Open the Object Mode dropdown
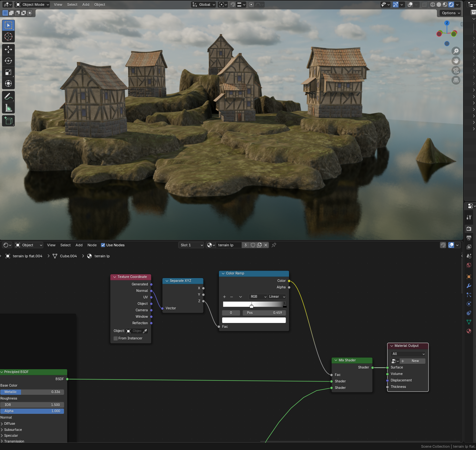 32,5
